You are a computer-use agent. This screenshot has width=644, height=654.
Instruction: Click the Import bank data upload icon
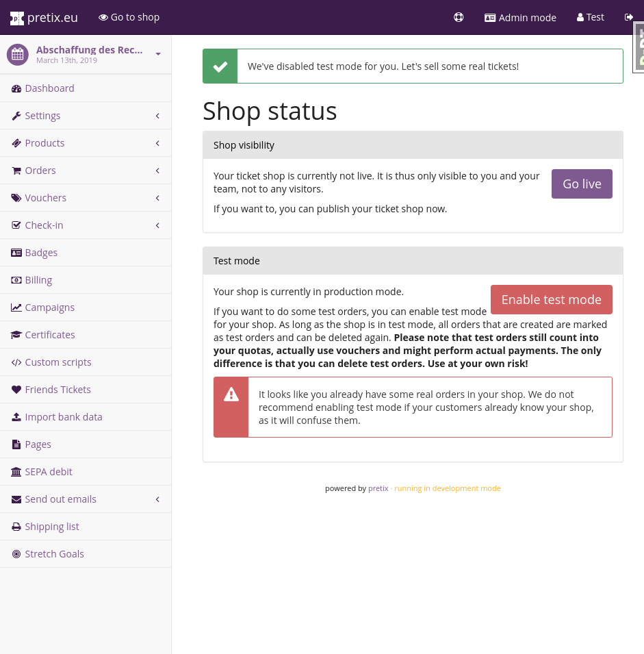[x=16, y=417]
